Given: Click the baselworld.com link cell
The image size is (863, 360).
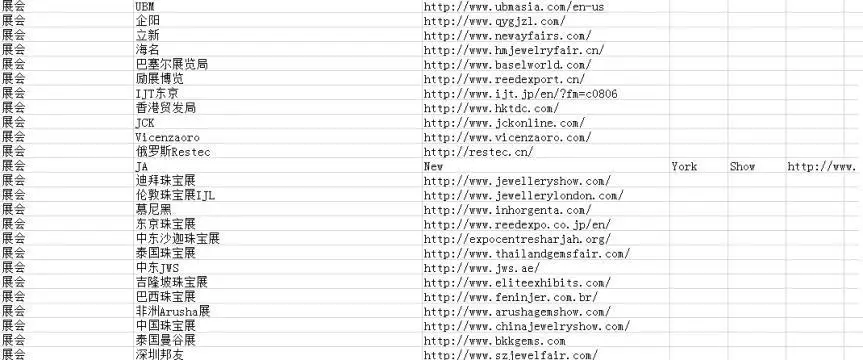Looking at the screenshot, I should coord(546,64).
